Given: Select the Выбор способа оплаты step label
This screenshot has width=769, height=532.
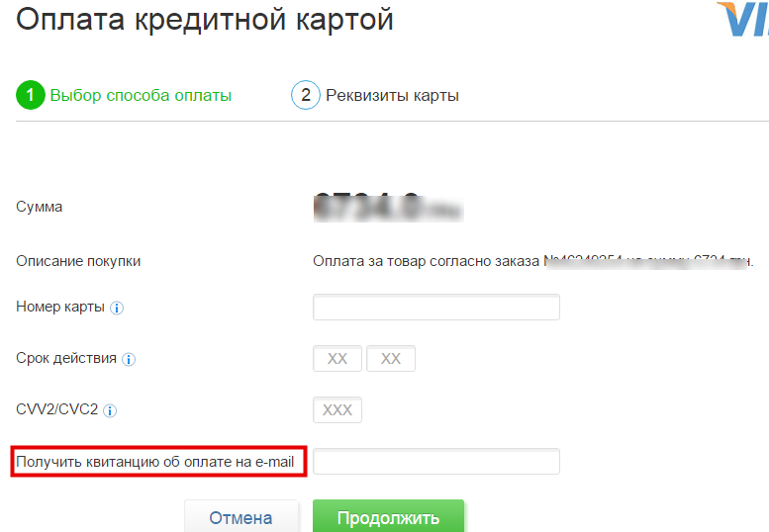Looking at the screenshot, I should pyautogui.click(x=141, y=96).
